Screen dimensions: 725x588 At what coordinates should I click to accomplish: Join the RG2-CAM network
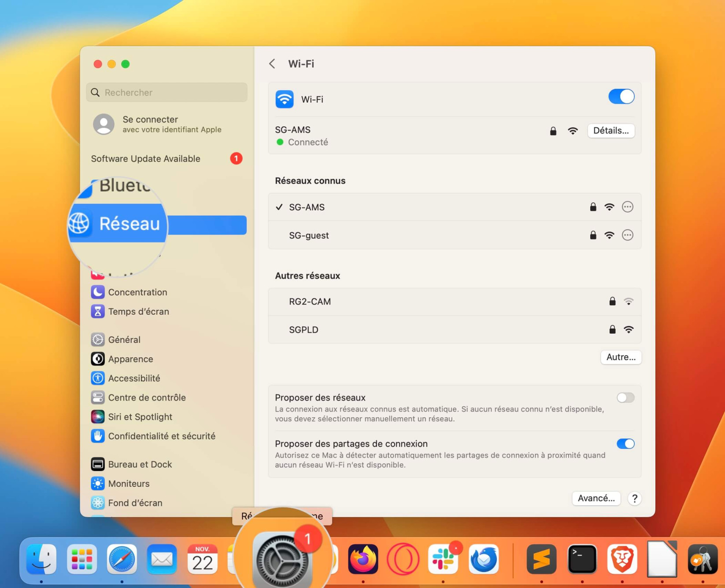point(454,301)
